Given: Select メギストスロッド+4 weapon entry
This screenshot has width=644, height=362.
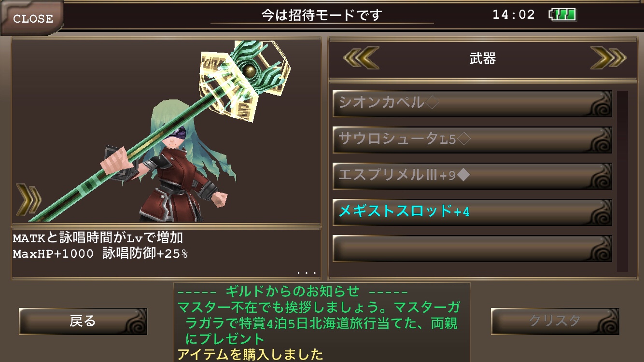Looking at the screenshot, I should [x=472, y=212].
